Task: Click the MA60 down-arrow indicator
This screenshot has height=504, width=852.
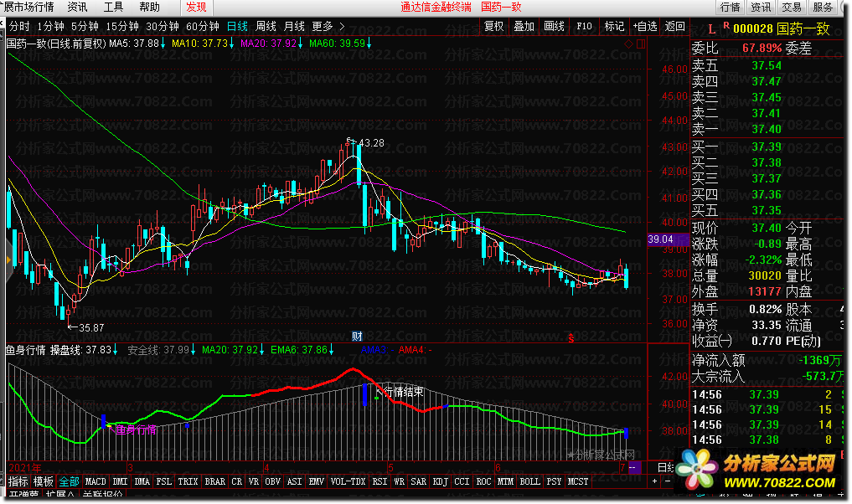Action: point(369,43)
